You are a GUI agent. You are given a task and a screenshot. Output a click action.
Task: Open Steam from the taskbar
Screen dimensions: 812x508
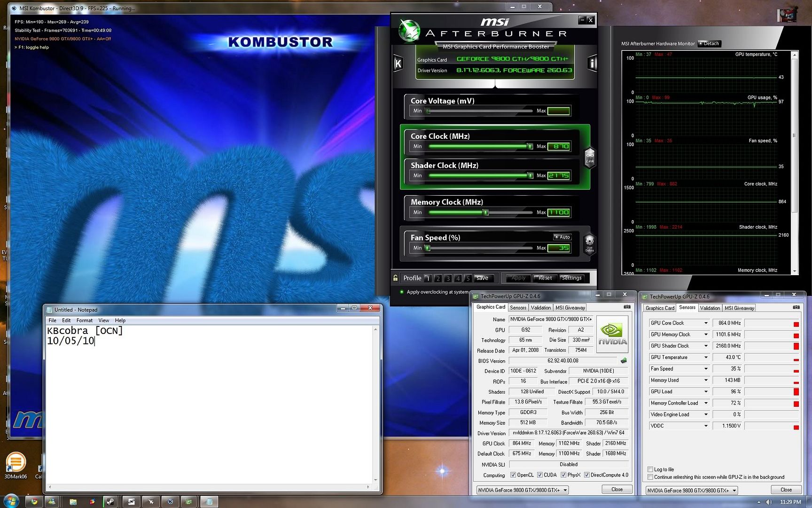point(111,502)
